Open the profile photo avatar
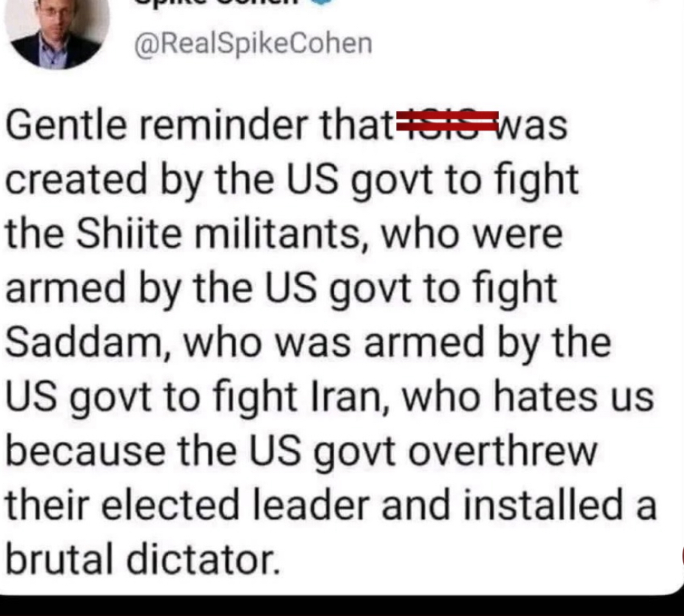684x616 pixels. tap(57, 32)
